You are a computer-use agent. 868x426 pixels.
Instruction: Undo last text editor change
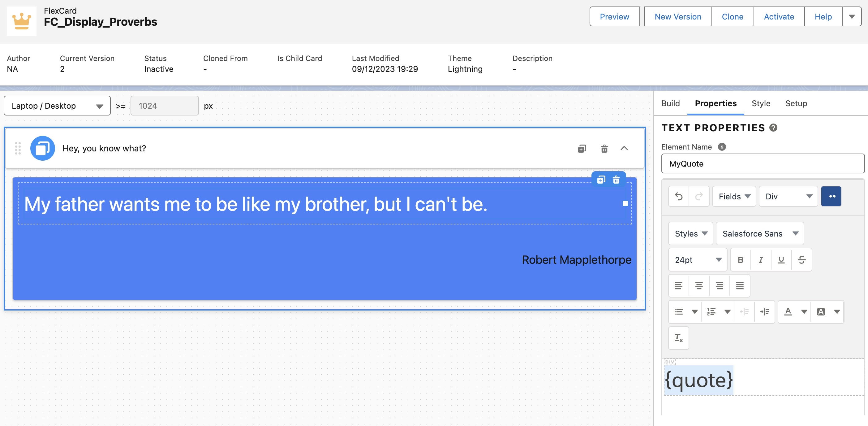pos(679,196)
